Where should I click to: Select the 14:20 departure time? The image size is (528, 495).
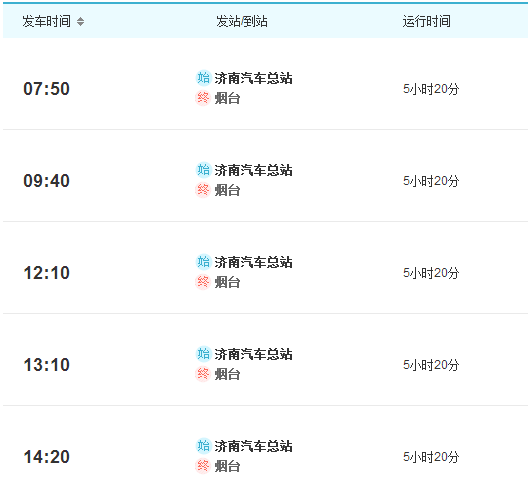(x=46, y=457)
